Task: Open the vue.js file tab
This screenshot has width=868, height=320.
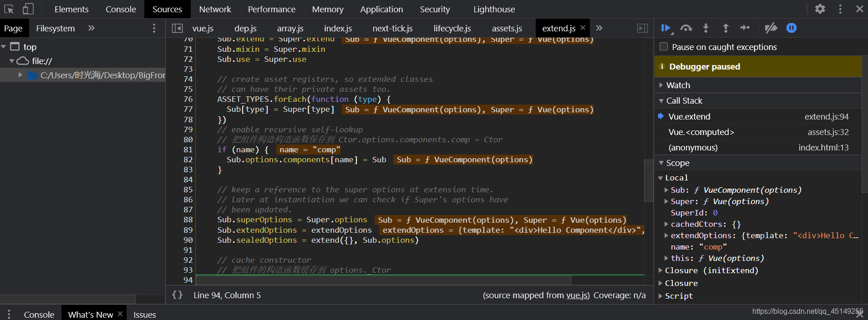Action: pos(203,28)
